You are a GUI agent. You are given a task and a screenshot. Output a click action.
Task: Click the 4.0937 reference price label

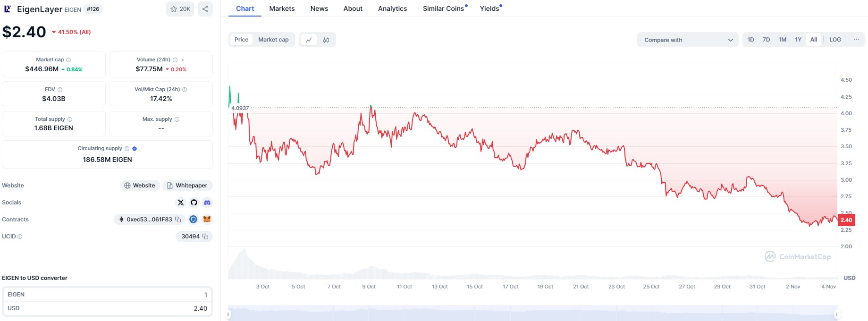click(240, 108)
